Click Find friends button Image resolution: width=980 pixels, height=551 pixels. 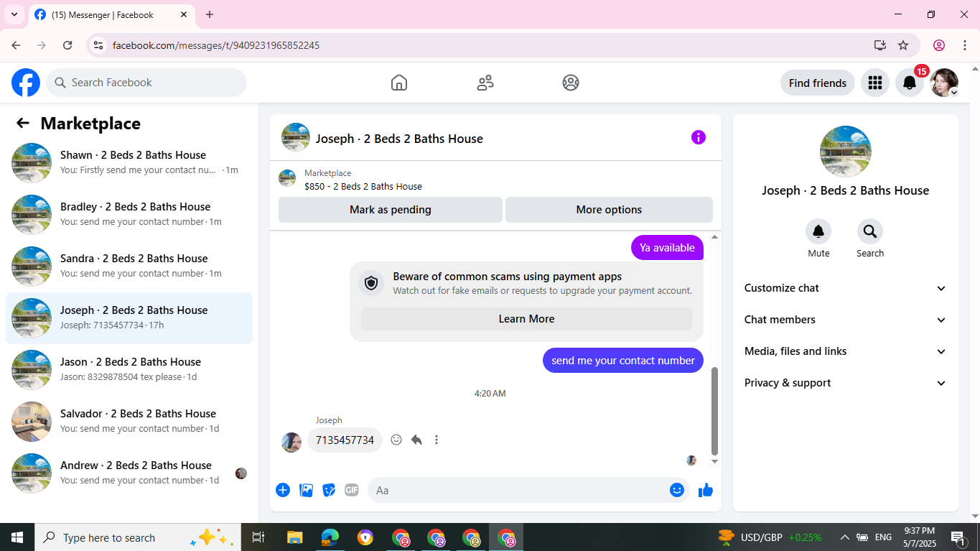pyautogui.click(x=818, y=83)
